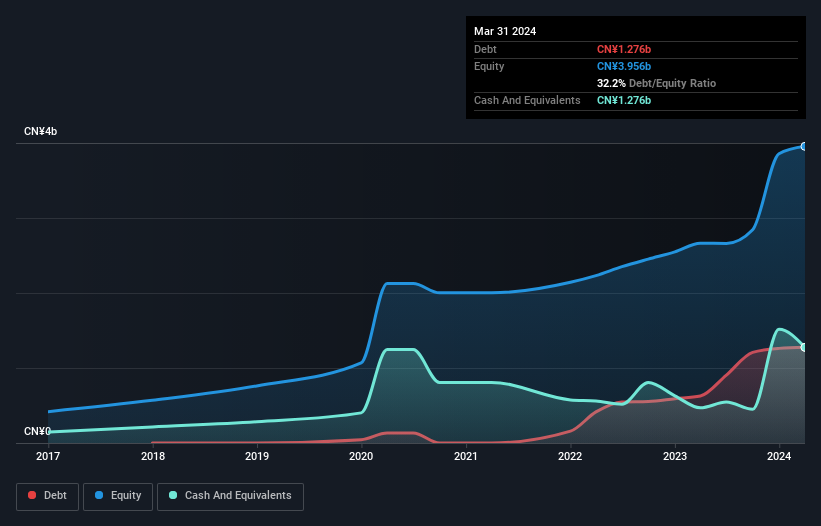Toggle Cash And Equivalents legend button
This screenshot has width=821, height=526.
230,496
